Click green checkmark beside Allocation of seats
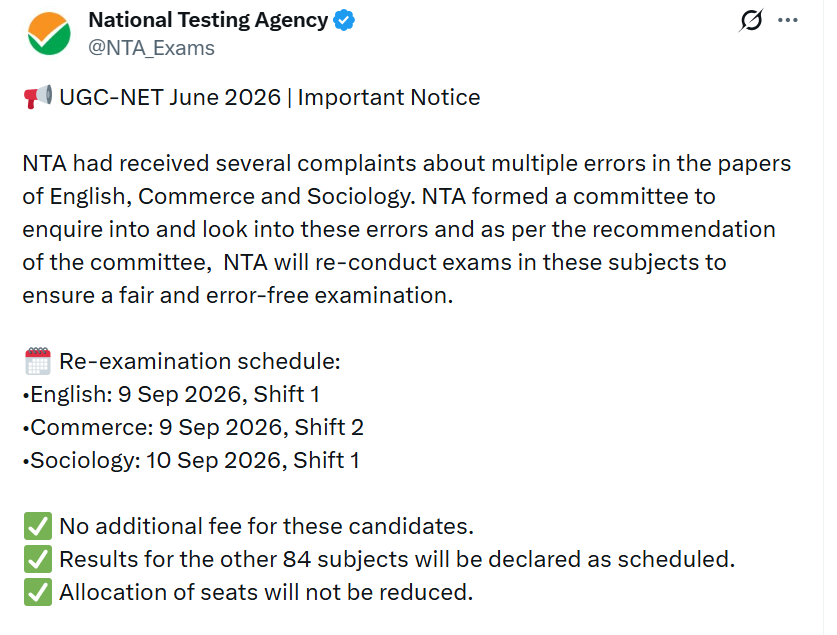837x635 pixels. tap(38, 592)
